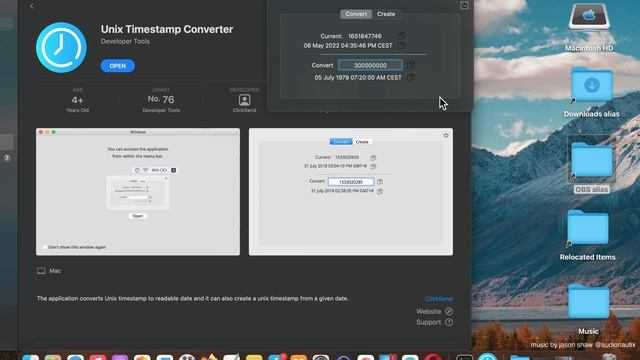The height and width of the screenshot is (360, 640).
Task: Open the first app preview screenshot
Action: coord(138,192)
